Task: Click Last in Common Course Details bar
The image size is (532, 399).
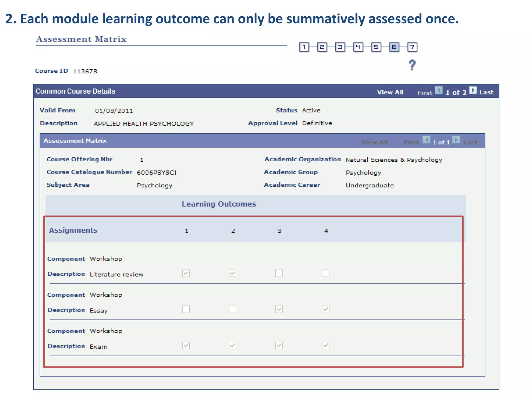Action: tap(486, 92)
